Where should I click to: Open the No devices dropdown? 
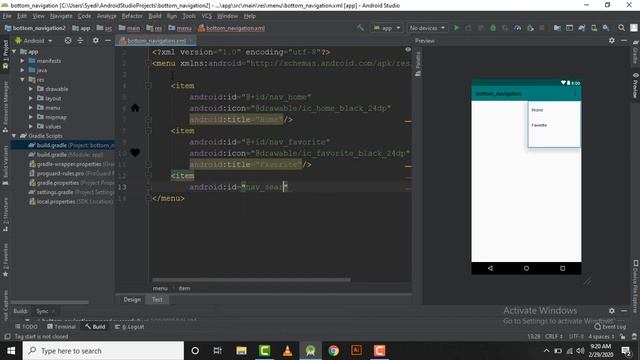click(x=427, y=28)
